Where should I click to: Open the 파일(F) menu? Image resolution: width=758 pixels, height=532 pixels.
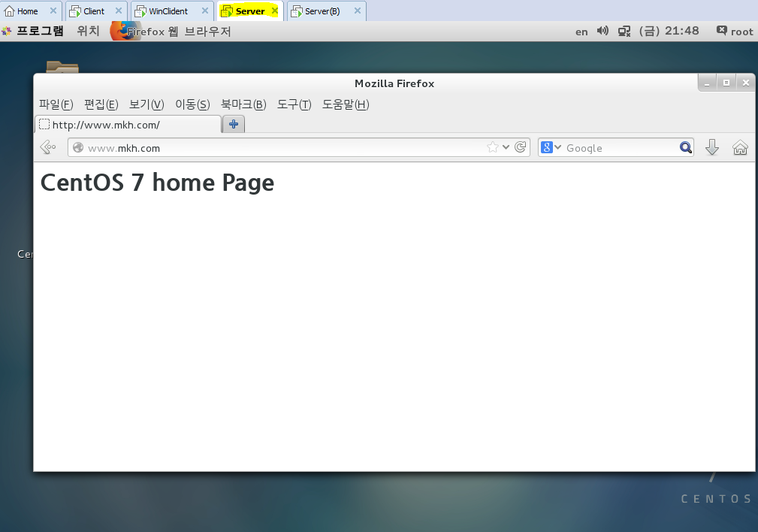click(x=56, y=104)
